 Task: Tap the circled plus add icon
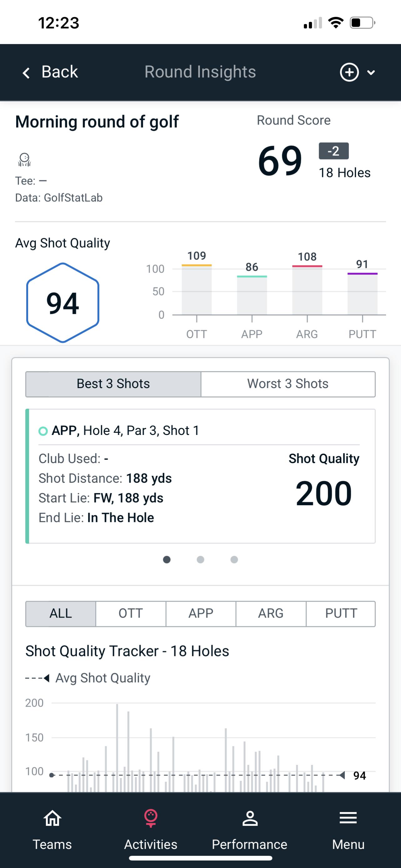(349, 73)
